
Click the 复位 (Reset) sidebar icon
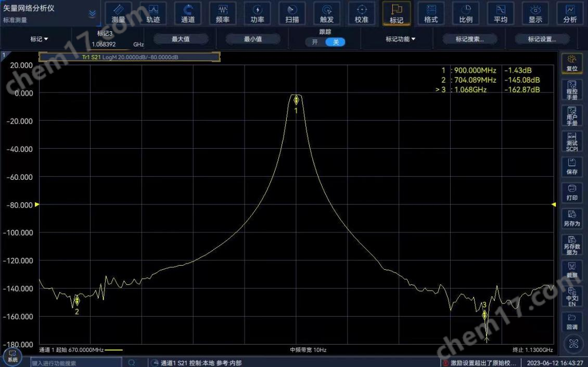click(x=572, y=63)
